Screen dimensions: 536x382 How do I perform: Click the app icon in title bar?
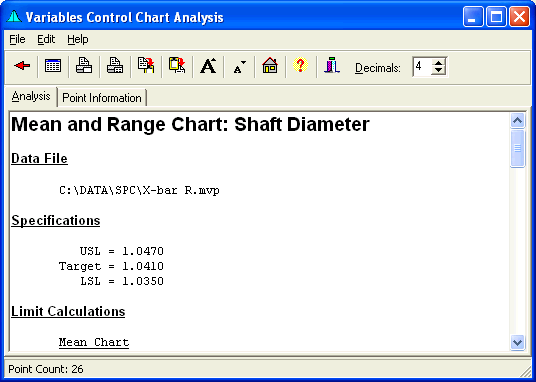(x=14, y=16)
